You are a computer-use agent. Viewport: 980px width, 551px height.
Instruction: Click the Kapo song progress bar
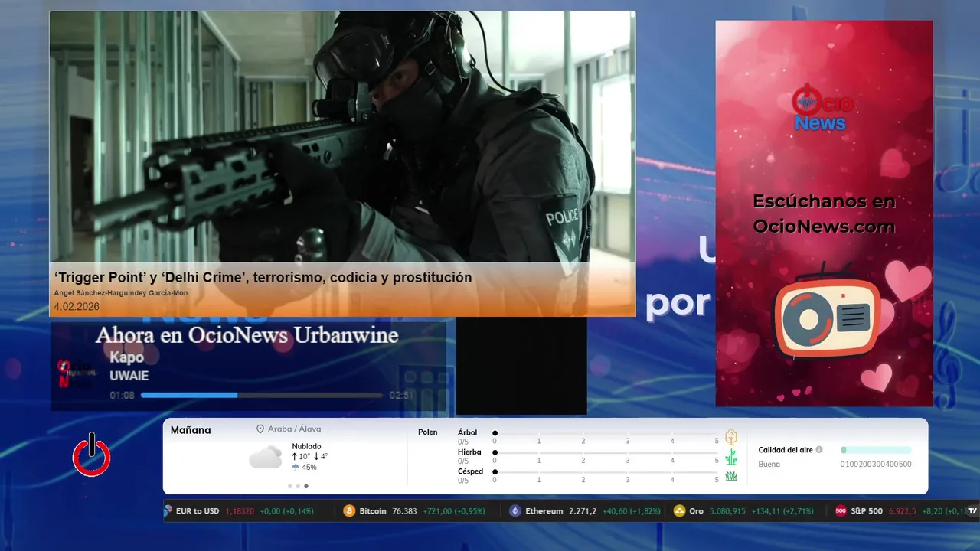tap(262, 396)
